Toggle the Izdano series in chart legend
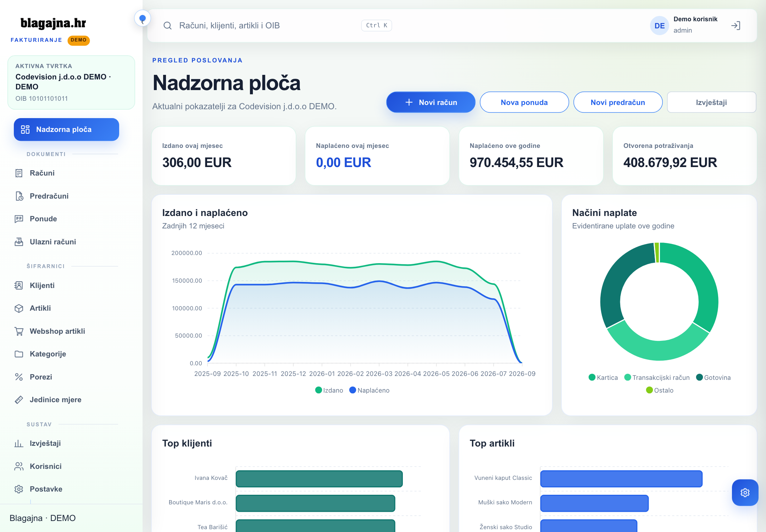 (329, 390)
